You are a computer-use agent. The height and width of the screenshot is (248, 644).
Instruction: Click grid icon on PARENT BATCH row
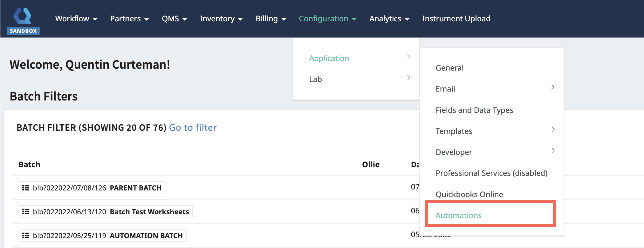coord(26,188)
